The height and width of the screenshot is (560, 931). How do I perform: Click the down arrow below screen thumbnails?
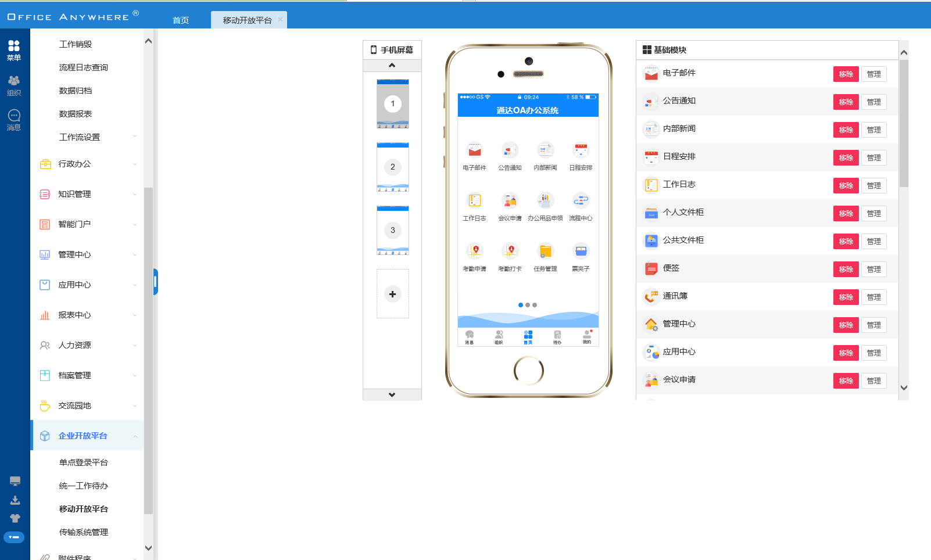point(392,394)
